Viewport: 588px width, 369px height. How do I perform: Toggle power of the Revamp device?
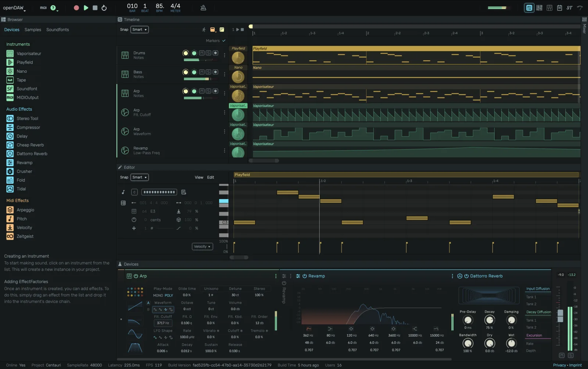305,276
